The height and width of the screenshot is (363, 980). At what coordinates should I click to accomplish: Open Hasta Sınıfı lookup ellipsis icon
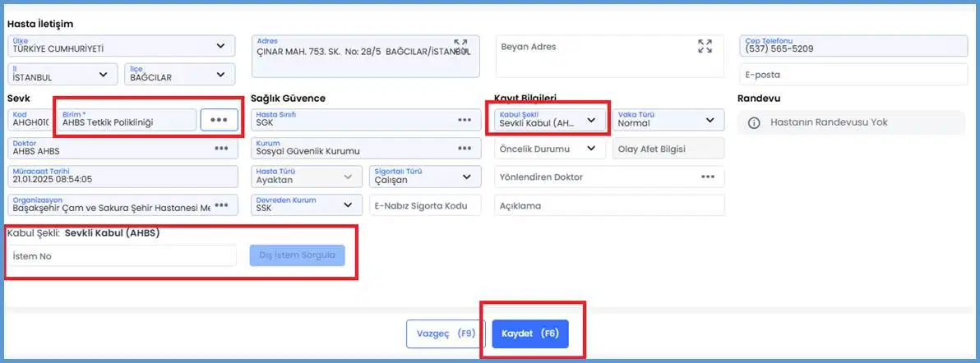click(x=464, y=120)
